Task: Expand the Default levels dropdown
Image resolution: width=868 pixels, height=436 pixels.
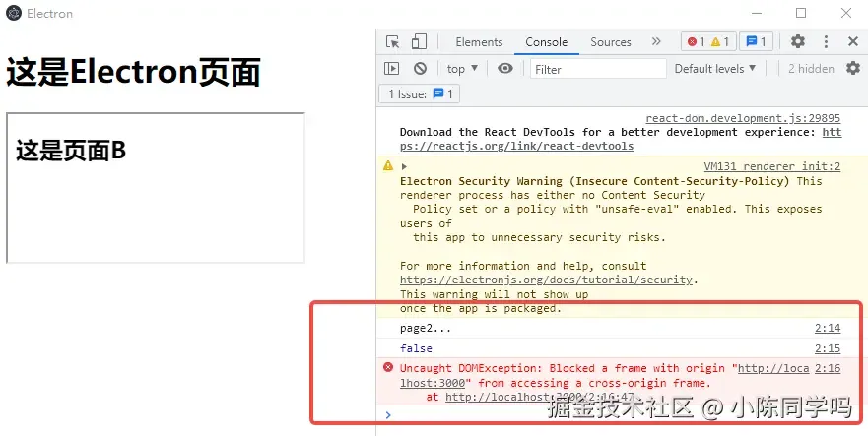Action: (x=714, y=69)
